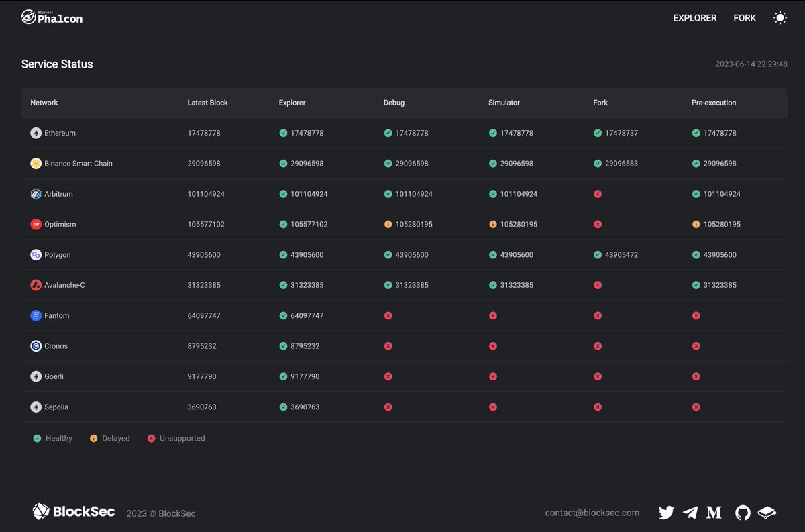Click the Cronos network icon

[36, 346]
